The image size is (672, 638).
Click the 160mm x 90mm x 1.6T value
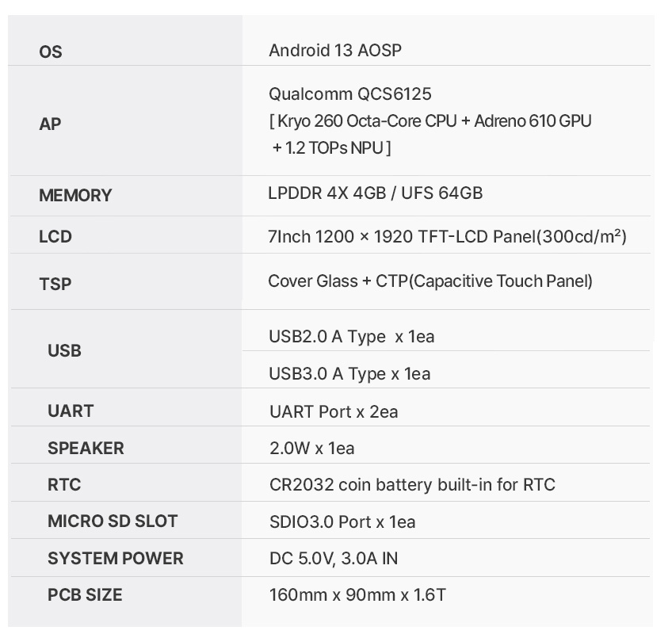pos(358,595)
